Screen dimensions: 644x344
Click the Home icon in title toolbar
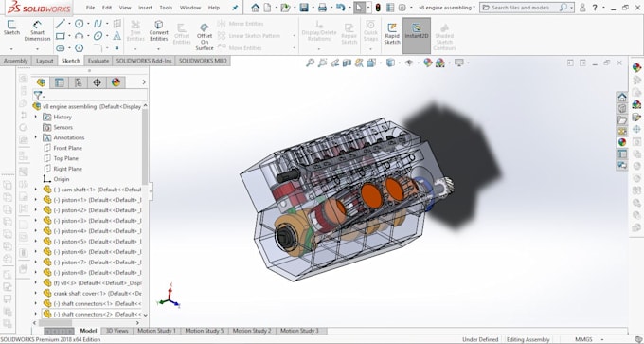pos(255,8)
